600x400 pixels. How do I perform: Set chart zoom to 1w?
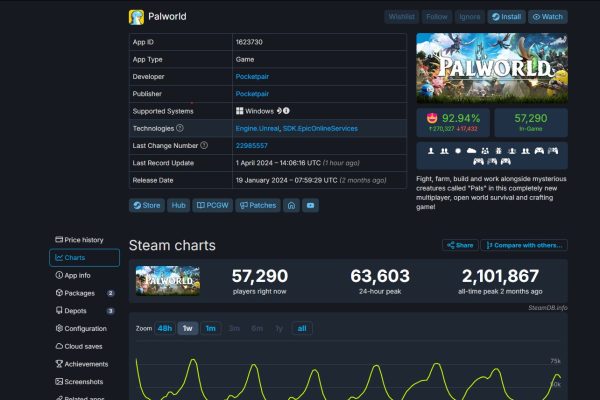188,328
